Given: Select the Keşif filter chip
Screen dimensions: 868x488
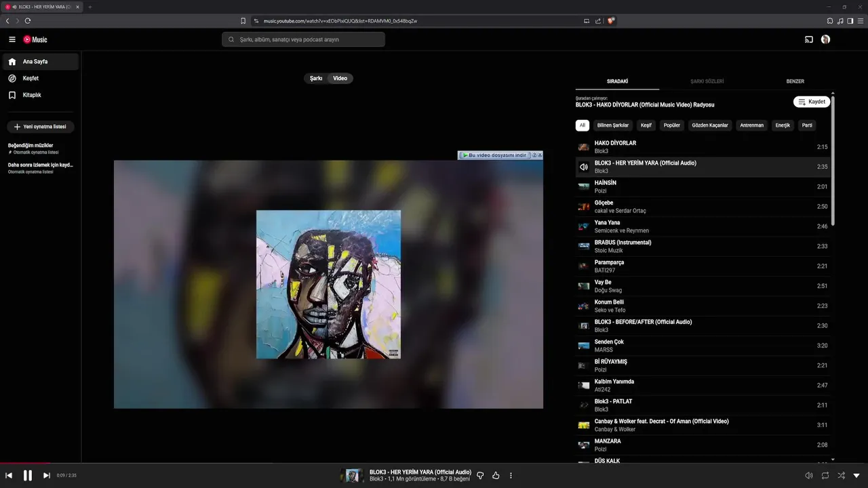Looking at the screenshot, I should pyautogui.click(x=646, y=125).
